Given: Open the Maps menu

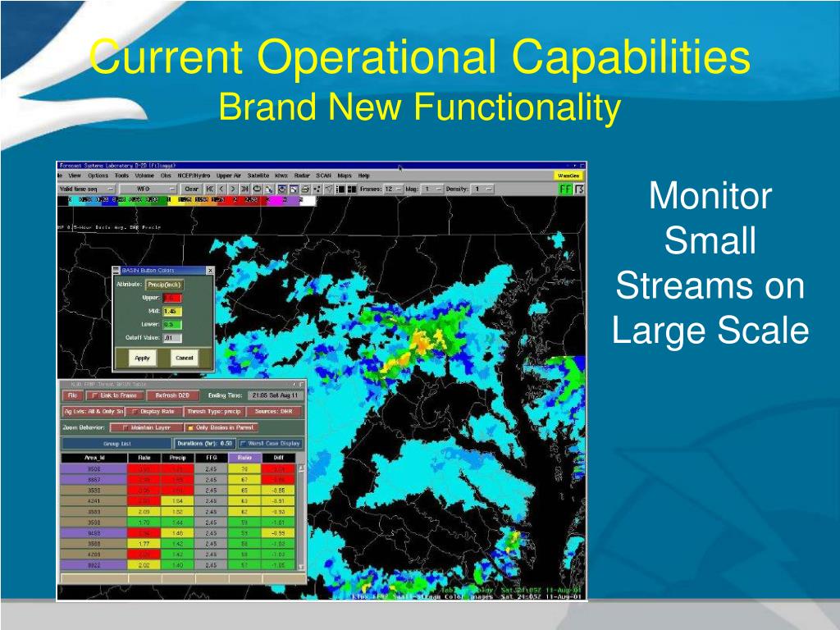Looking at the screenshot, I should tap(345, 176).
